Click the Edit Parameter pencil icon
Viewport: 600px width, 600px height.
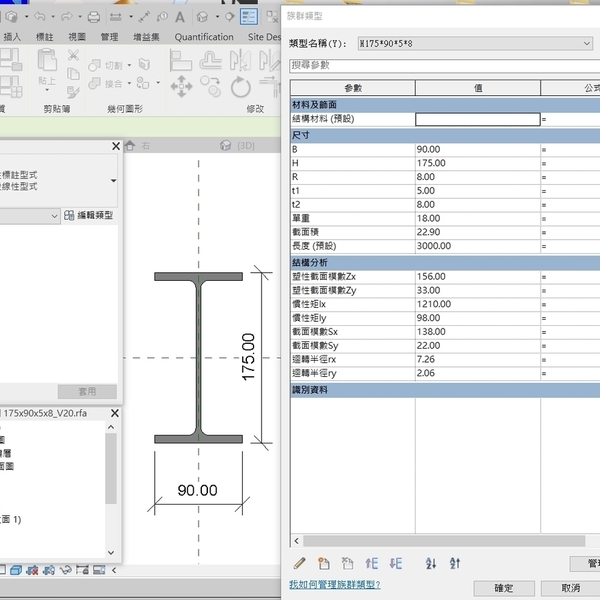coord(299,564)
